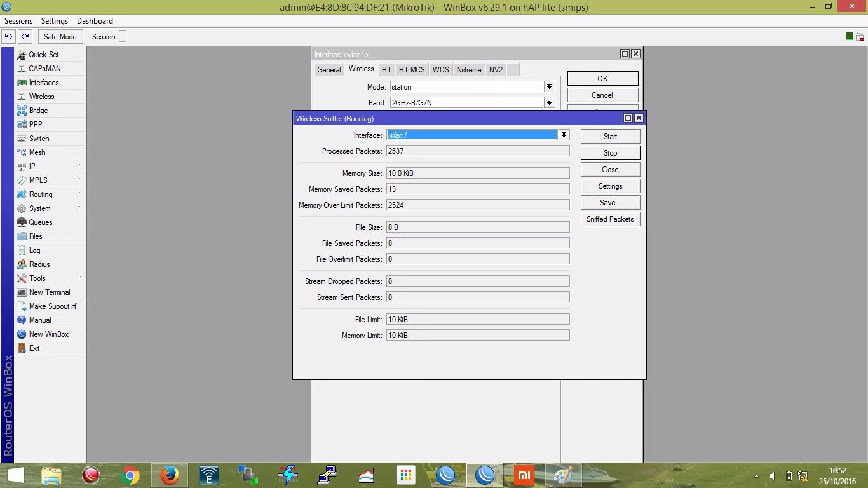The width and height of the screenshot is (868, 488).
Task: Click the volume icon in the system tray
Action: [773, 476]
